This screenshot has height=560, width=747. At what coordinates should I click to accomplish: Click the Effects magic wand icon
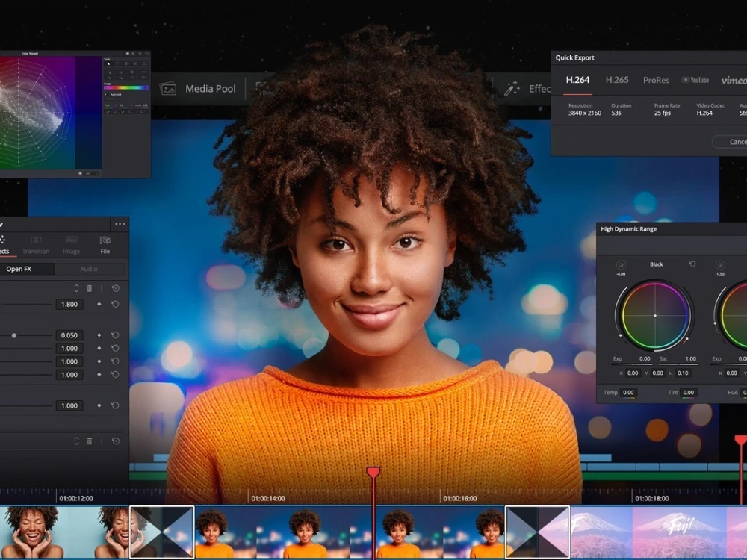pyautogui.click(x=512, y=89)
